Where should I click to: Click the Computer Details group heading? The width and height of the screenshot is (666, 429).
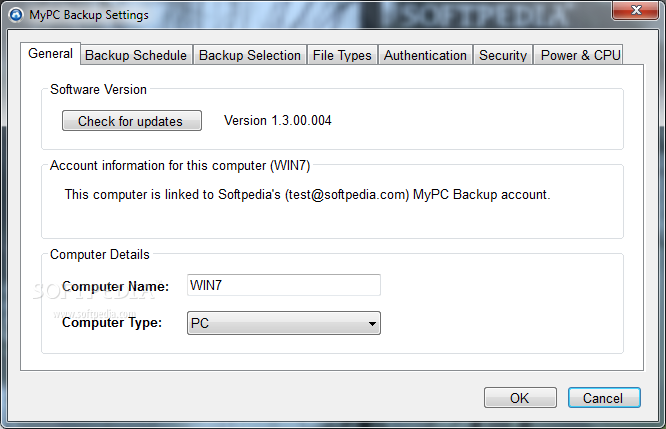coord(99,255)
